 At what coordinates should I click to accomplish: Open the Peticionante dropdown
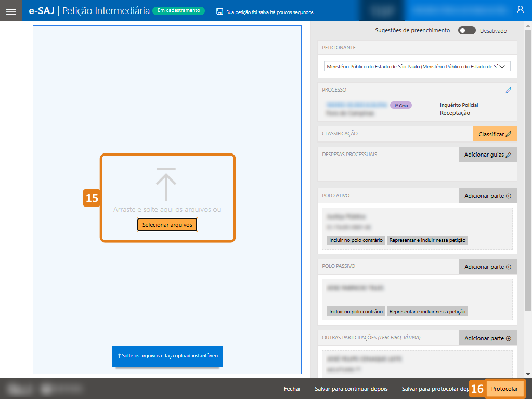point(416,66)
